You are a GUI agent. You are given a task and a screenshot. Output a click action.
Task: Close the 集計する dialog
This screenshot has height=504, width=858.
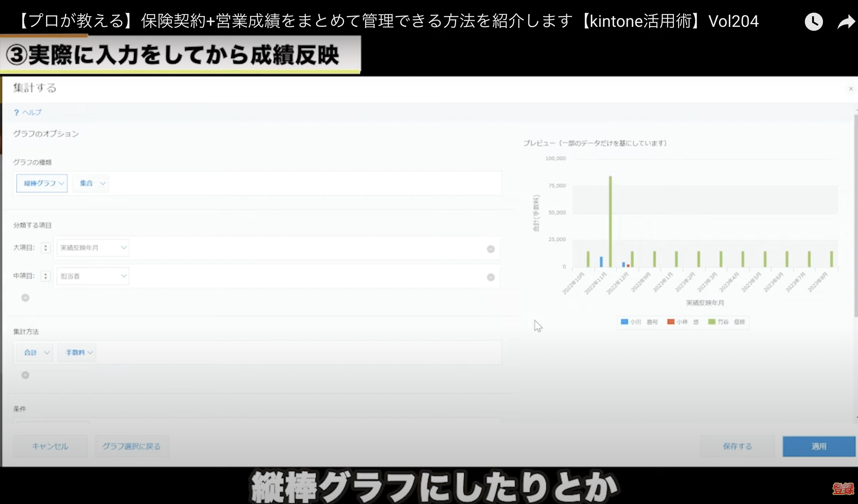(x=850, y=89)
